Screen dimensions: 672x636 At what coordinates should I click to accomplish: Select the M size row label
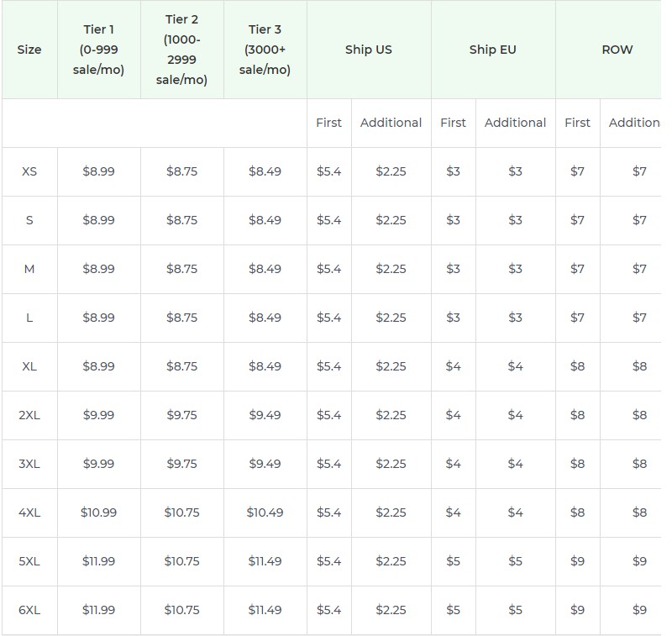pos(29,270)
